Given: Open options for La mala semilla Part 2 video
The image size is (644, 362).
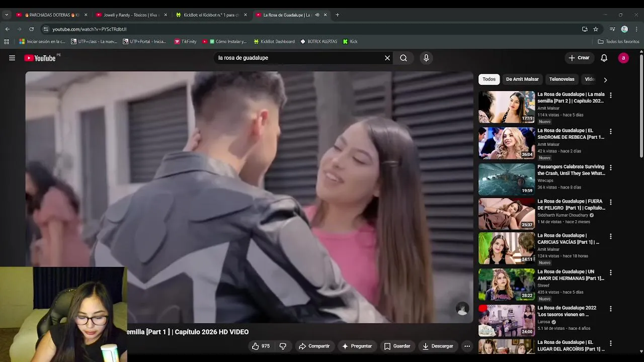Looking at the screenshot, I should coord(611,95).
